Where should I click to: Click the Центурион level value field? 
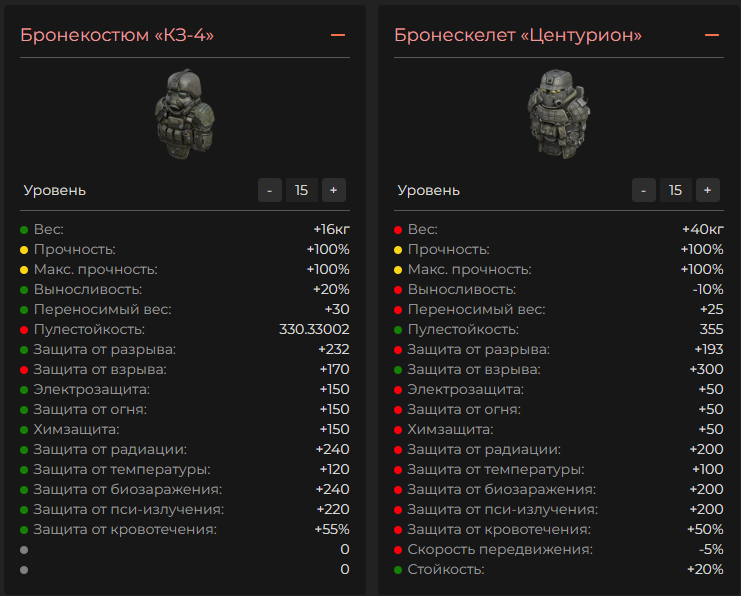click(x=675, y=190)
